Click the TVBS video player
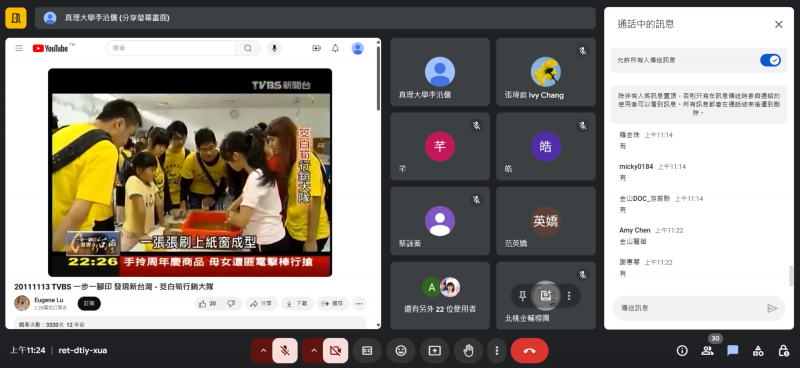 pos(190,173)
